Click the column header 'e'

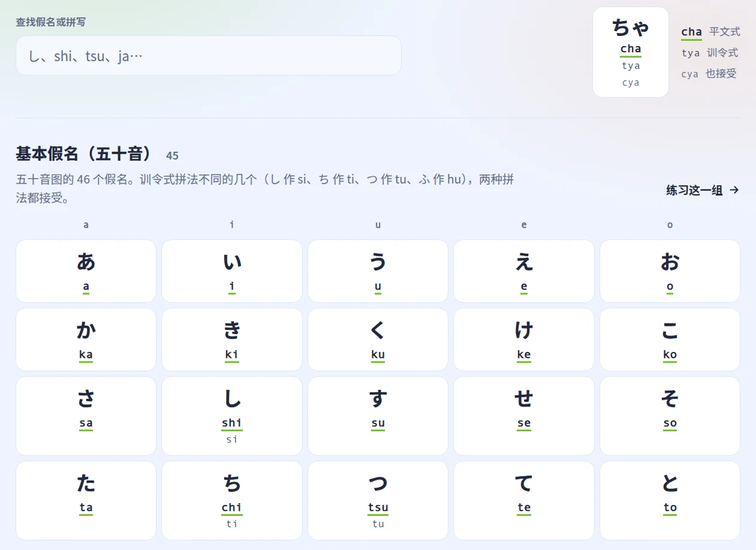[x=524, y=225]
